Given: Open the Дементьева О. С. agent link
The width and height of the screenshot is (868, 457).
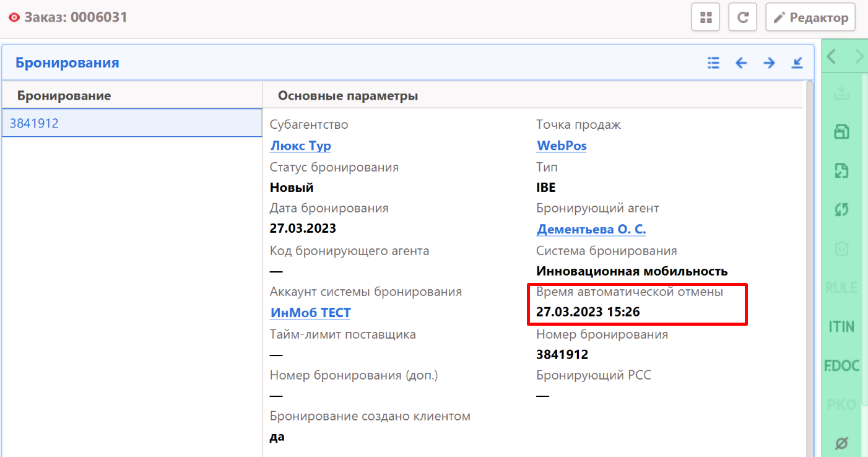Looking at the screenshot, I should pyautogui.click(x=591, y=230).
